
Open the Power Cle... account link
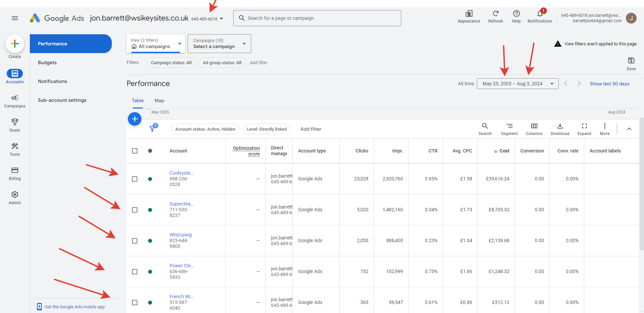(182, 266)
